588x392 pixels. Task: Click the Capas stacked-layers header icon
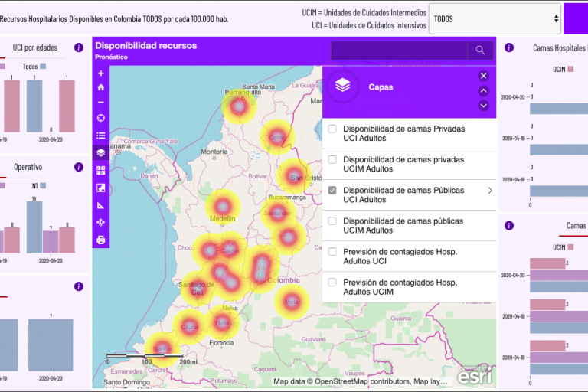click(x=343, y=87)
